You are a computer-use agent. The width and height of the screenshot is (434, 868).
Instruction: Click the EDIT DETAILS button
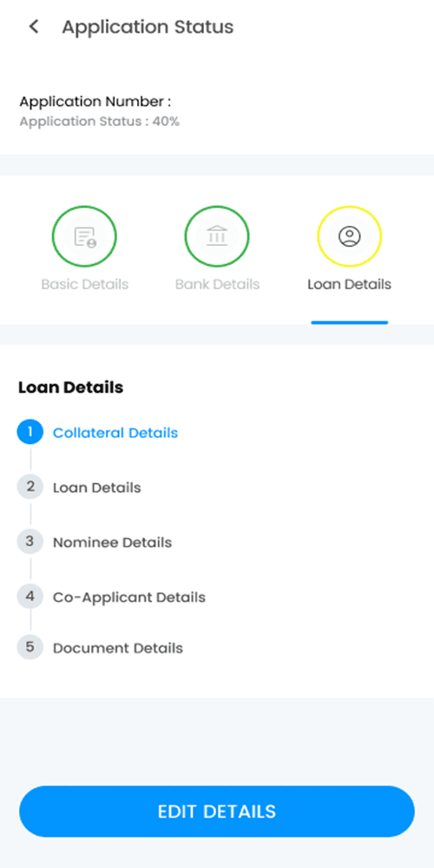(x=217, y=811)
